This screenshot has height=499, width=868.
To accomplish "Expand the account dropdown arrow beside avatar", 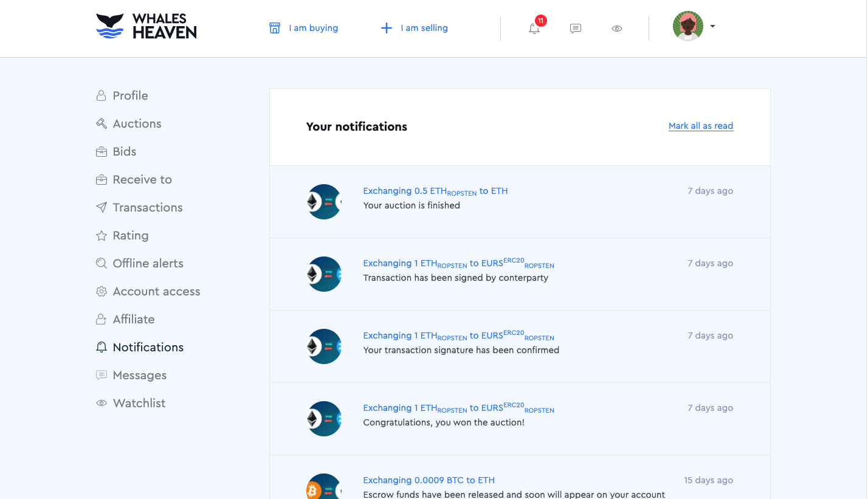I will coord(712,26).
